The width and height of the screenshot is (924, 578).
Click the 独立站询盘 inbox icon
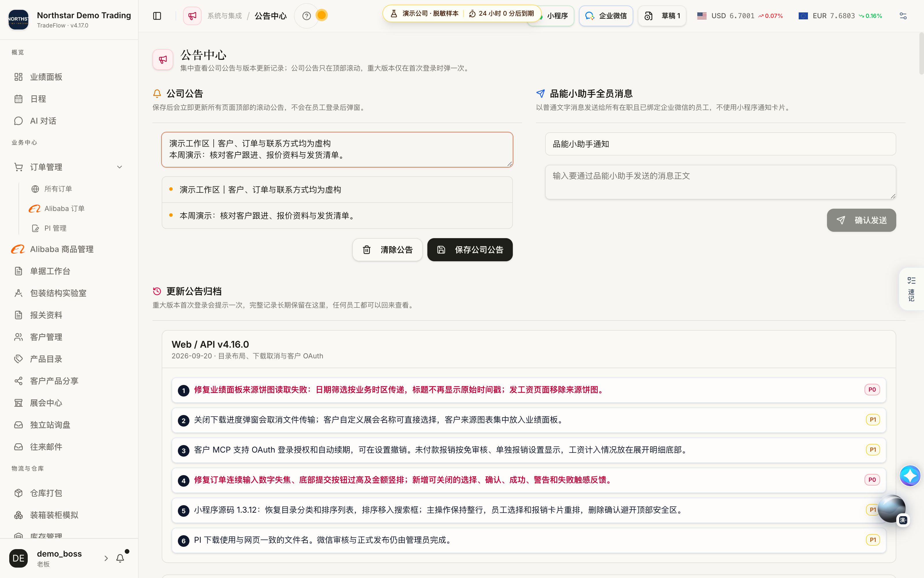pyautogui.click(x=18, y=425)
